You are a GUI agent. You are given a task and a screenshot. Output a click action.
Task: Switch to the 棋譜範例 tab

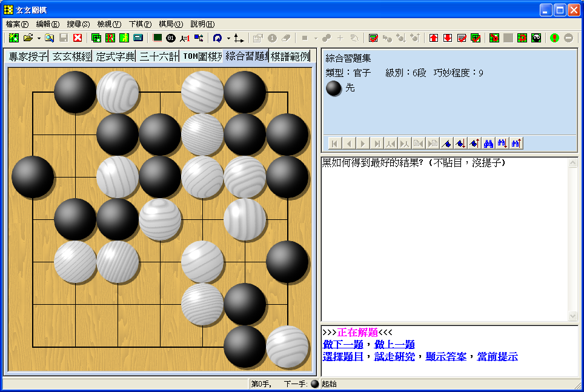pos(291,56)
